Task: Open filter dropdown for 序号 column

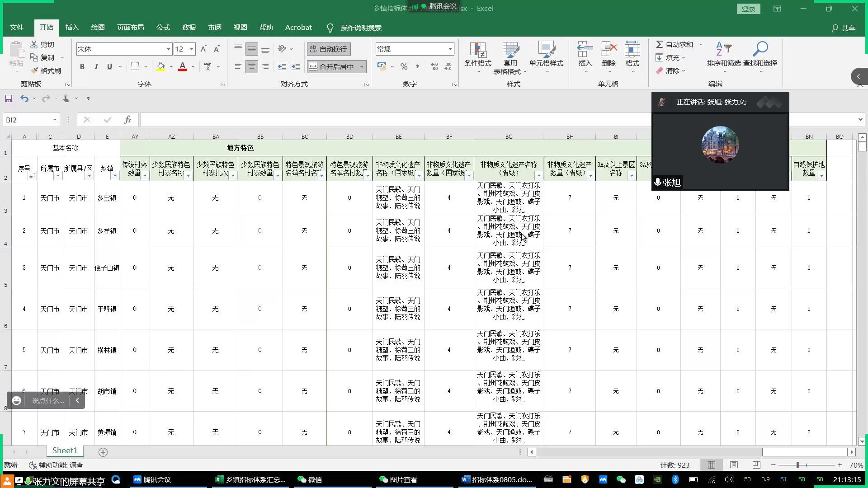Action: [31, 176]
